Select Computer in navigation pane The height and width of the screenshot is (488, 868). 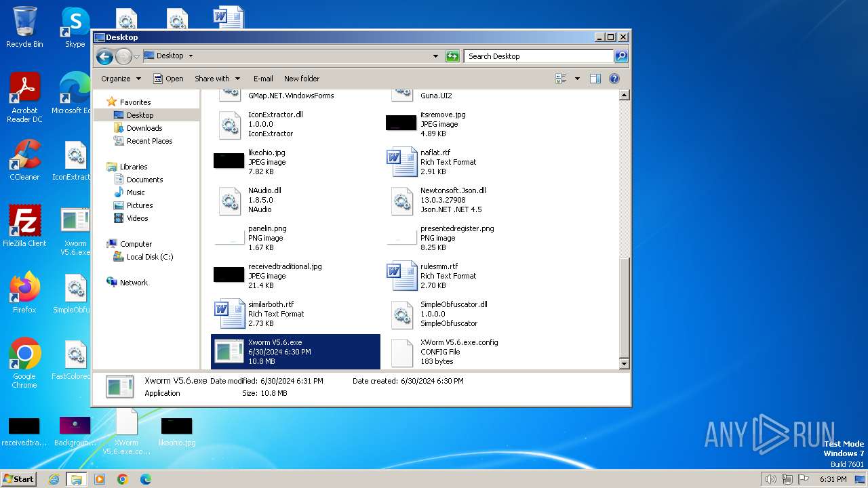click(x=136, y=244)
